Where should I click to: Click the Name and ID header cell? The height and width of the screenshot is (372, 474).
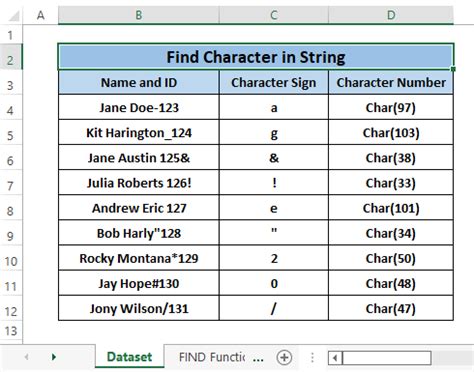coord(139,83)
